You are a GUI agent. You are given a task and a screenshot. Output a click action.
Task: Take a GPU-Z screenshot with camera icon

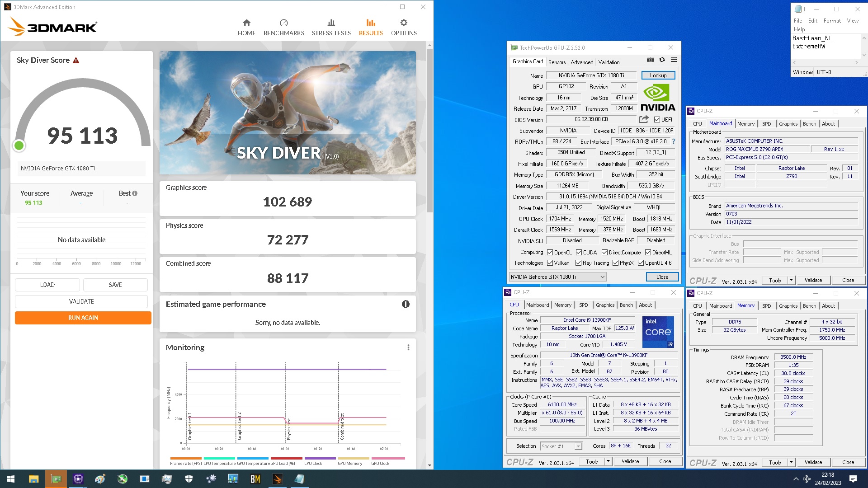point(650,60)
